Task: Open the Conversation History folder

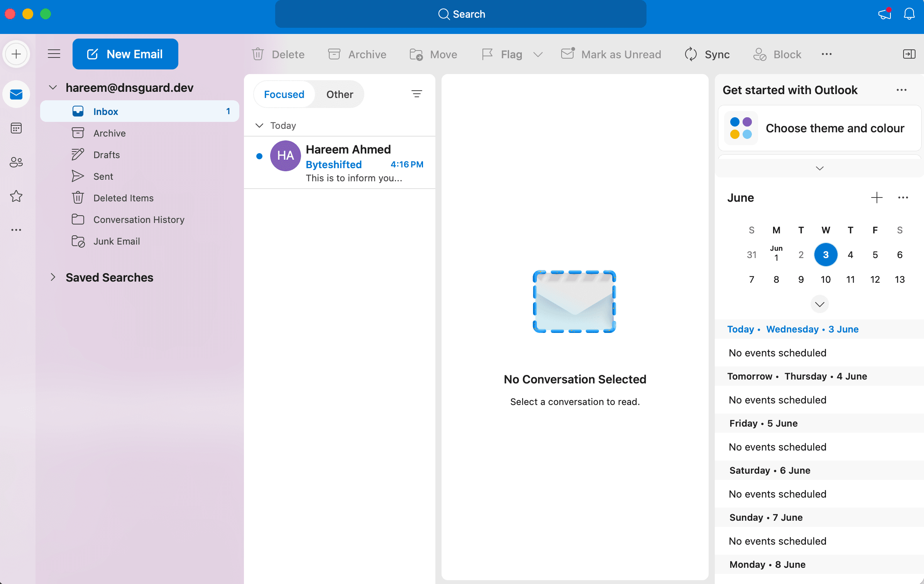Action: click(140, 219)
